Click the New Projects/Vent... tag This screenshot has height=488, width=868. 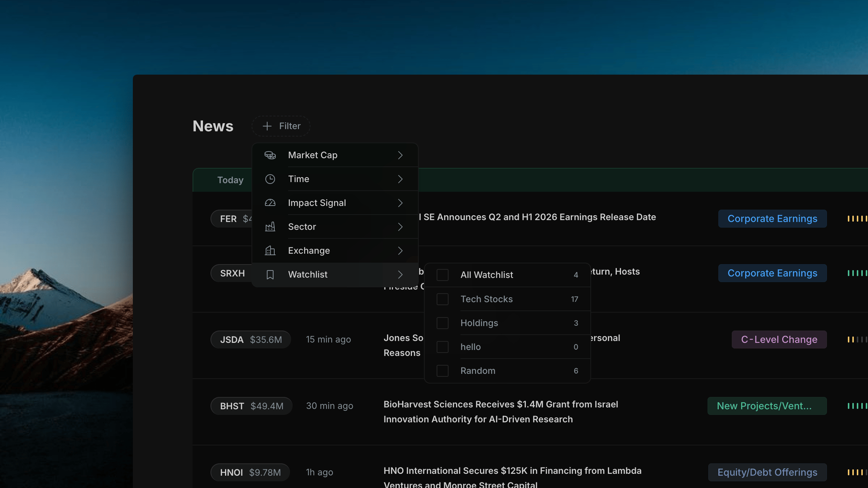pyautogui.click(x=767, y=406)
